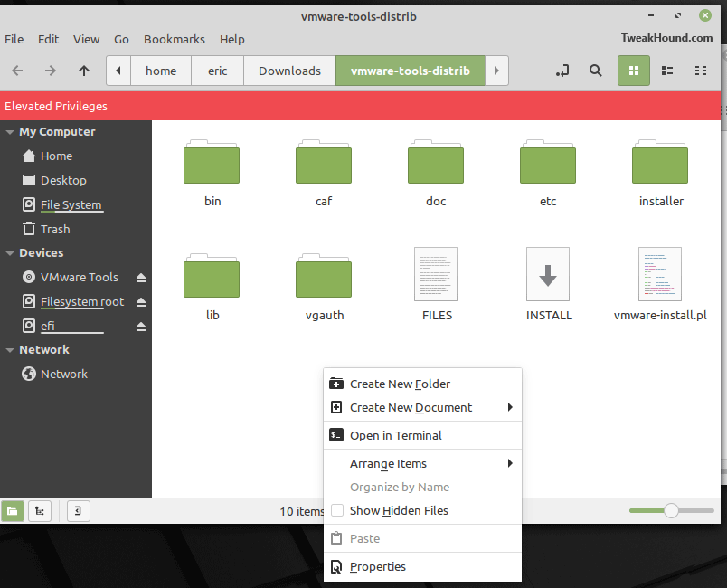Open the vgauth folder icon
Viewport: 727px width, 588px height.
pos(324,276)
